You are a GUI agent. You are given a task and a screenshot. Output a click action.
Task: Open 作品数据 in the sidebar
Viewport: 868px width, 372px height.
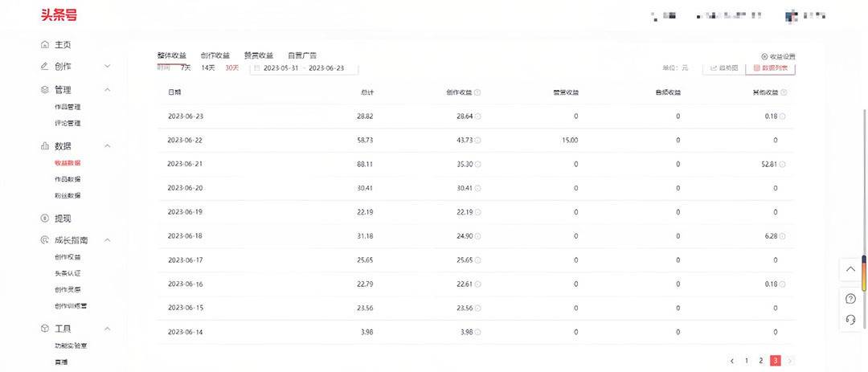(68, 179)
